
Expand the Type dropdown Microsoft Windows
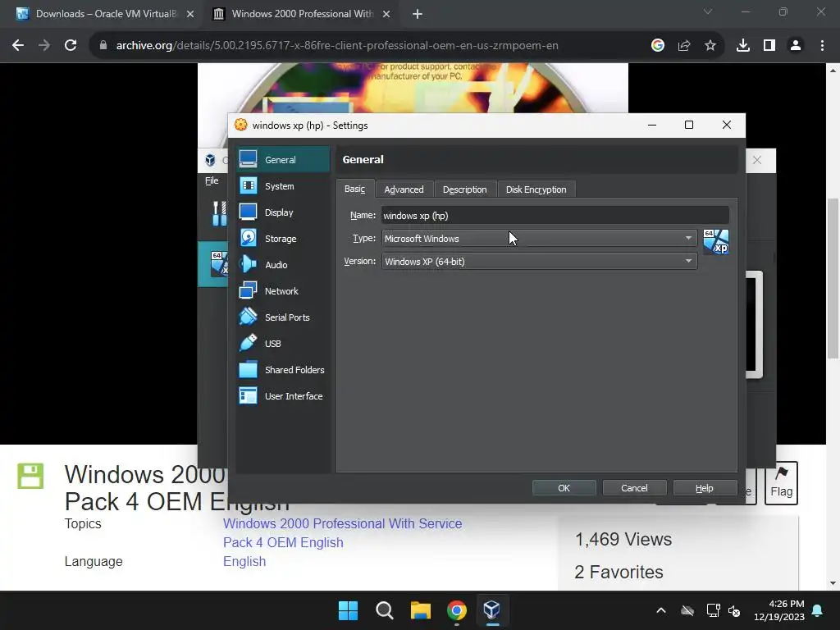tap(539, 239)
